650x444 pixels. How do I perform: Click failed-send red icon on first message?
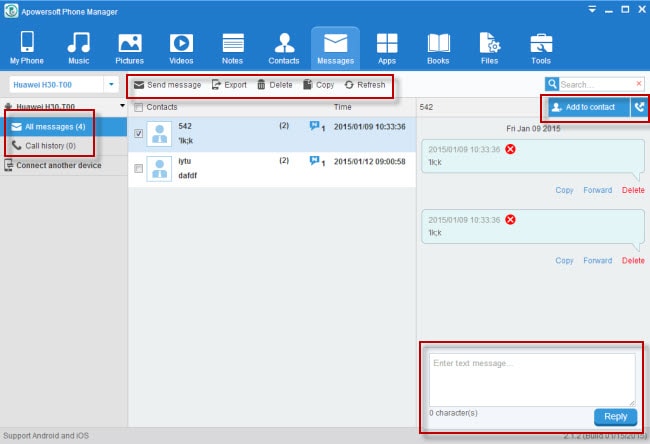510,149
